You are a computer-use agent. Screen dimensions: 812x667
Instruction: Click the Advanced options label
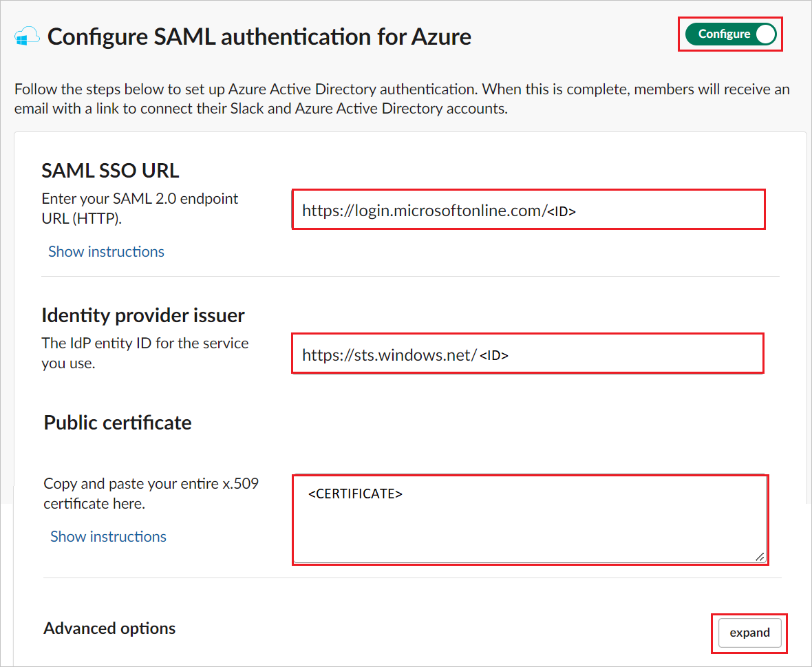(109, 628)
